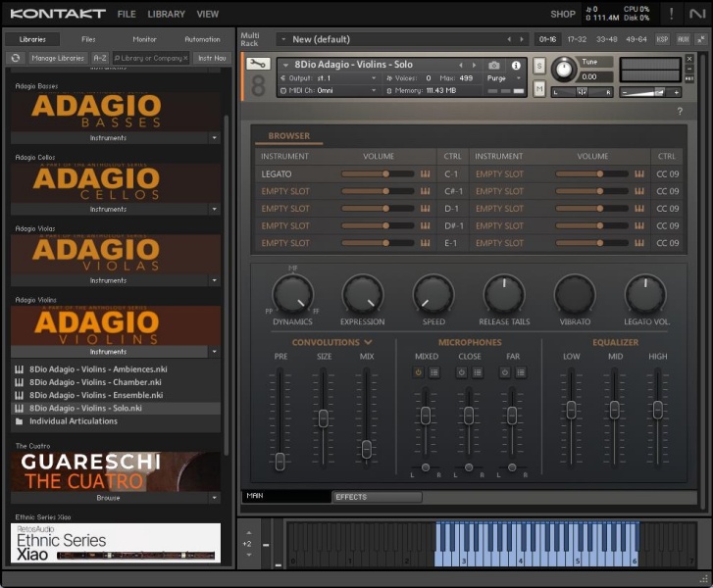This screenshot has height=588, width=713.
Task: Open the Mixed microphone list icon
Action: (x=433, y=372)
